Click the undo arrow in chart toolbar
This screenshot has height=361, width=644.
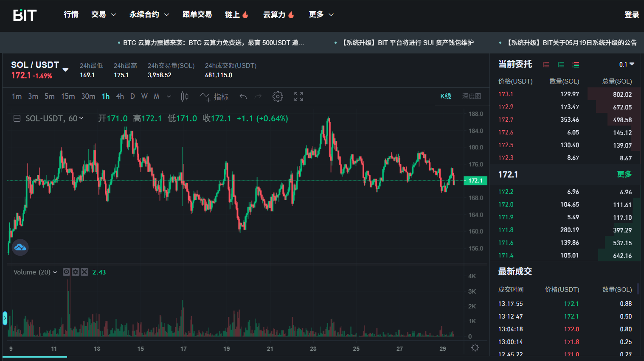[x=243, y=97]
